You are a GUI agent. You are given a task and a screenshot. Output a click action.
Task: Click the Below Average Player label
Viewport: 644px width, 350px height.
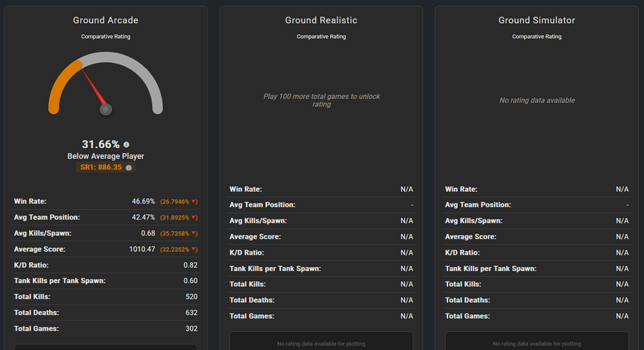(x=106, y=156)
